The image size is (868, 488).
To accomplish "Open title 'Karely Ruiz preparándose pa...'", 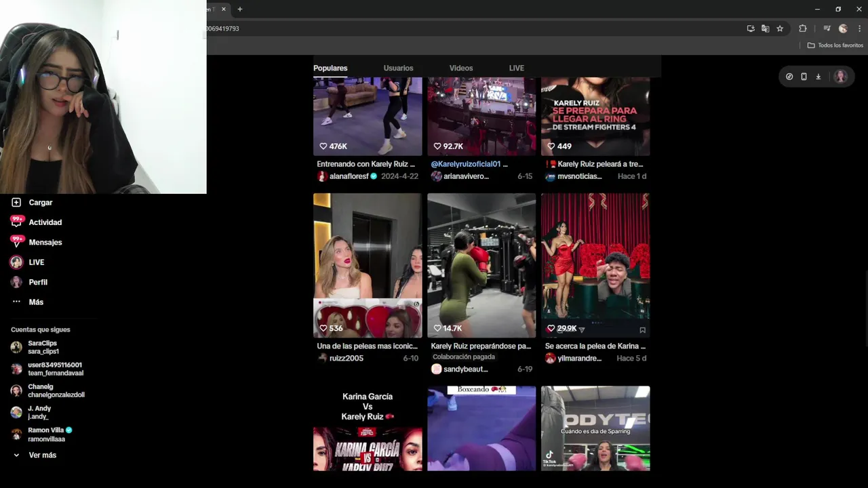I will pos(481,346).
